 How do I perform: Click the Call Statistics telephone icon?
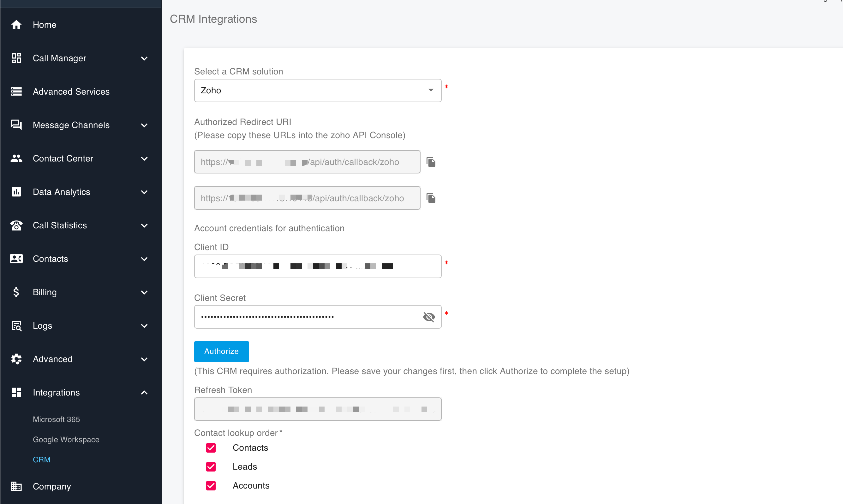click(x=16, y=225)
